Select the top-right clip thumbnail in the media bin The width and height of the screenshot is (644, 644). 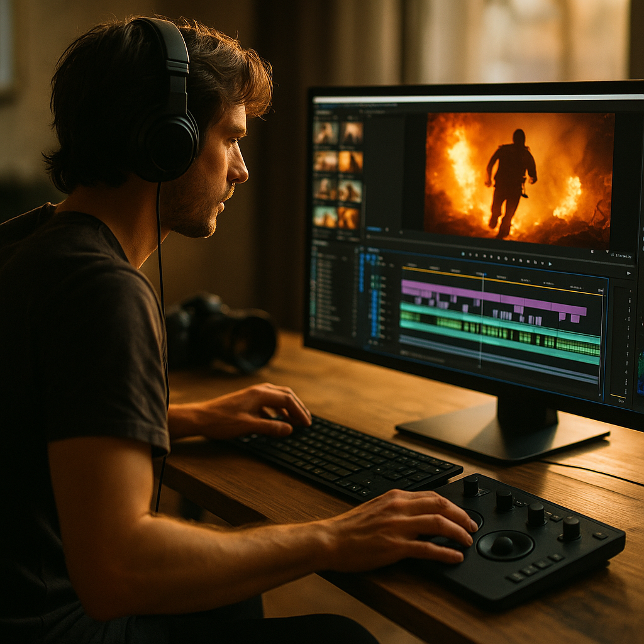coord(352,133)
